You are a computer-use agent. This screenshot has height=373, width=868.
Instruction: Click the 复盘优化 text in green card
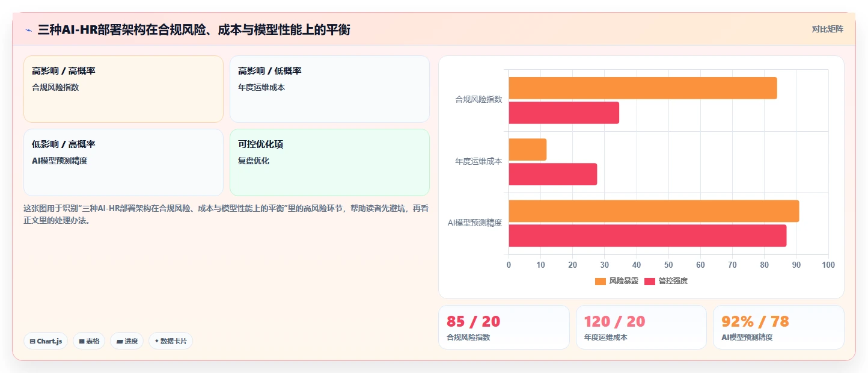254,161
